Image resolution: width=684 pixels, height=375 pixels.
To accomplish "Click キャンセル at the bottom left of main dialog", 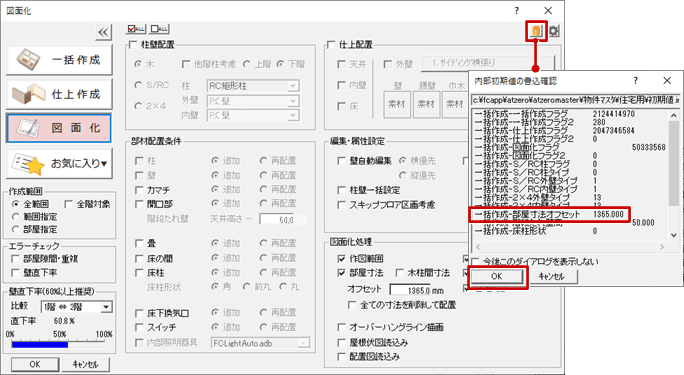I will (x=85, y=365).
